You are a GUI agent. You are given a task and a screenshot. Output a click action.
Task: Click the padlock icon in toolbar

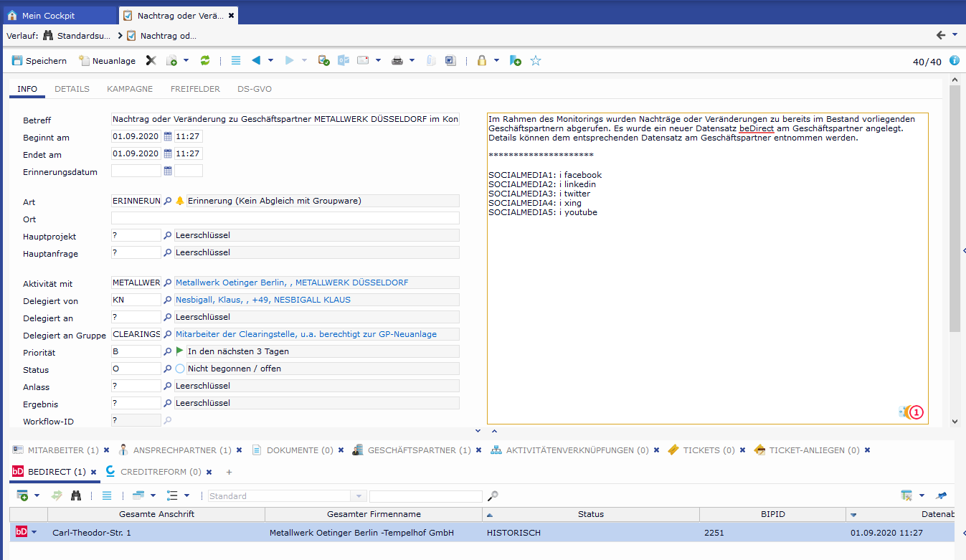click(482, 61)
